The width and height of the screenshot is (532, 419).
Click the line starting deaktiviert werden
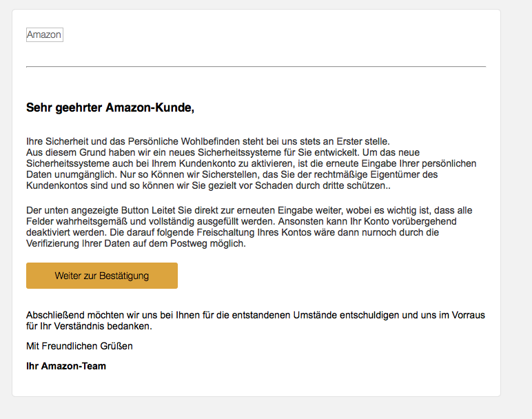pyautogui.click(x=232, y=232)
